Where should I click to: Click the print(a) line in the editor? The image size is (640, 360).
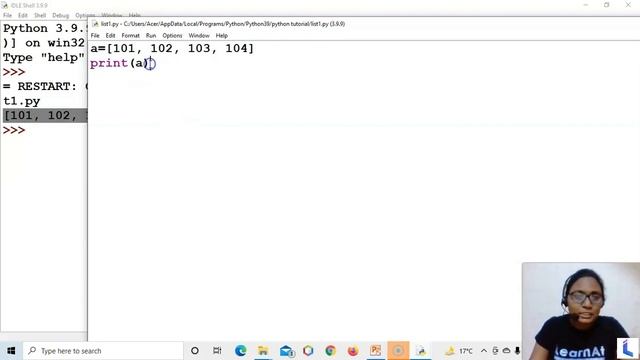[119, 63]
